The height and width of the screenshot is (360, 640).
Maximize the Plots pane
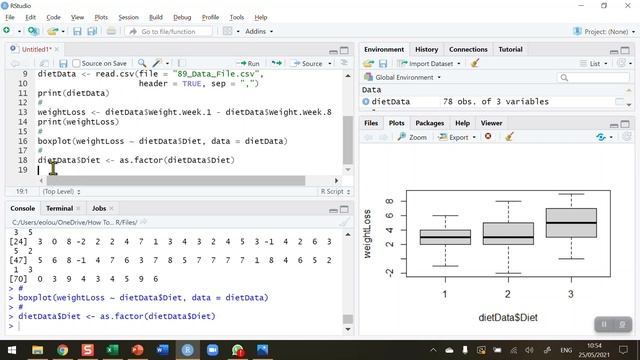625,124
